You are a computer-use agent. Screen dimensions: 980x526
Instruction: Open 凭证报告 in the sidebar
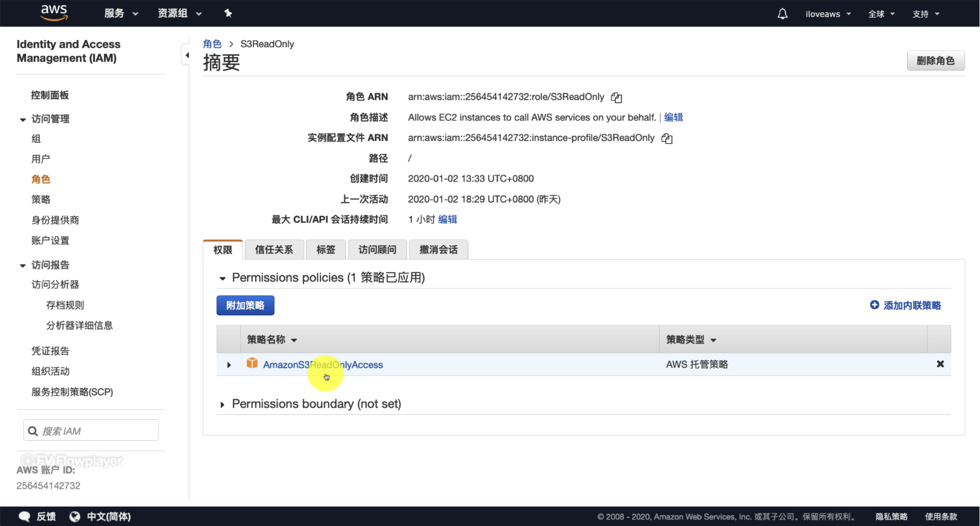[50, 351]
